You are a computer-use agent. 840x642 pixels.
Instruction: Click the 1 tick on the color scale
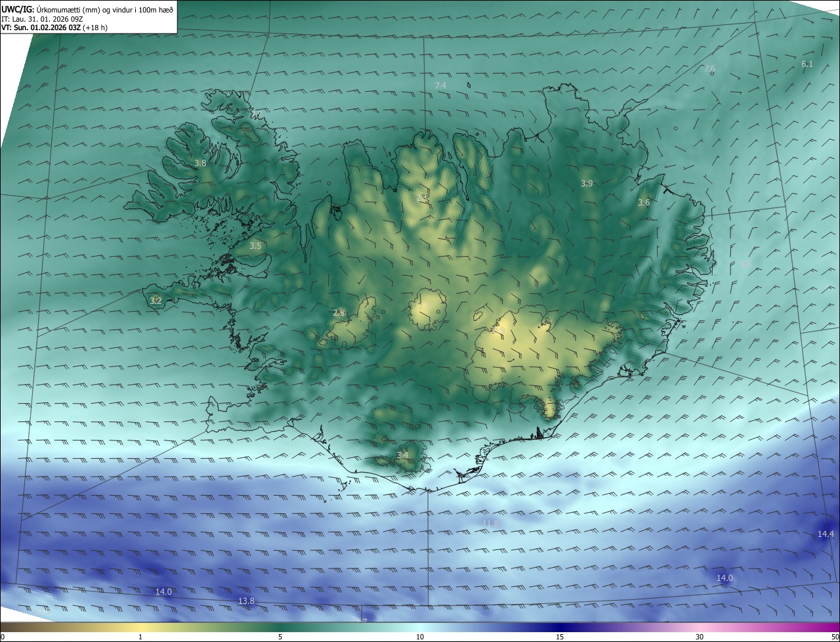[140, 637]
